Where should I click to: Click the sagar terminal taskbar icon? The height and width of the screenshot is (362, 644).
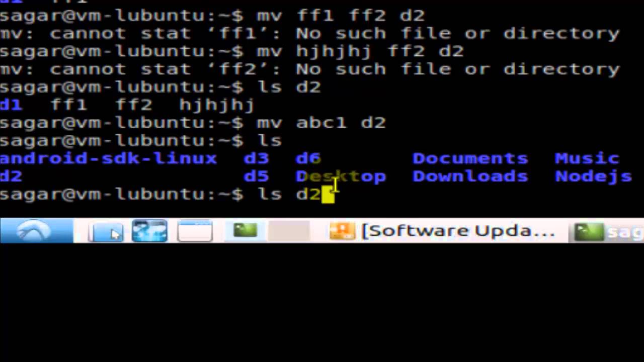point(589,232)
